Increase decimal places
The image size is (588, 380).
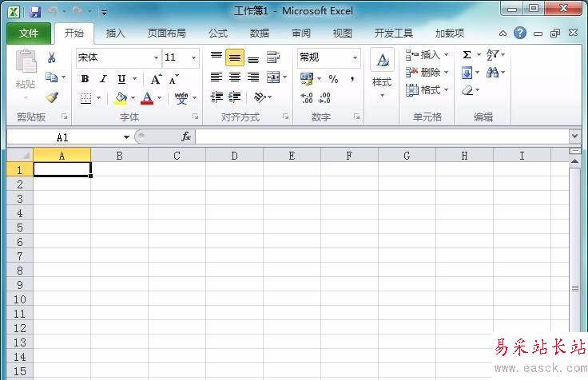(x=307, y=98)
